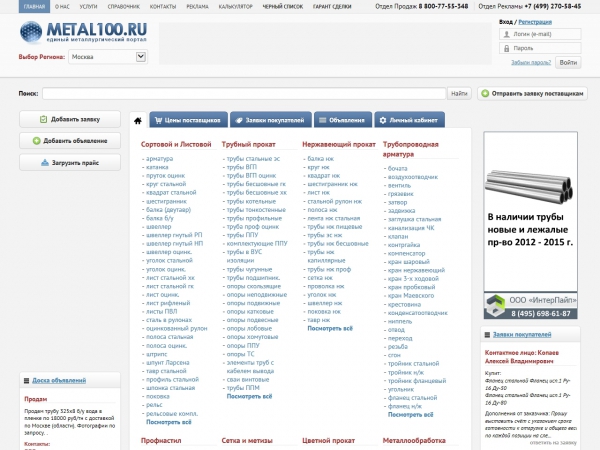Click the ответить на заявку link
Screen dimensions: 600x450
coord(553,443)
